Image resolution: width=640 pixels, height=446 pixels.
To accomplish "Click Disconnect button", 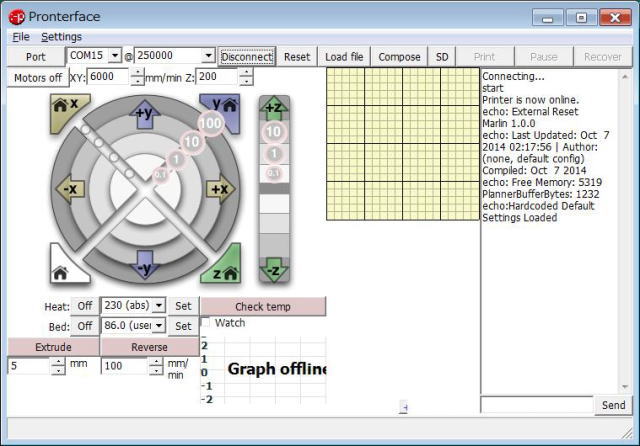I will point(247,57).
